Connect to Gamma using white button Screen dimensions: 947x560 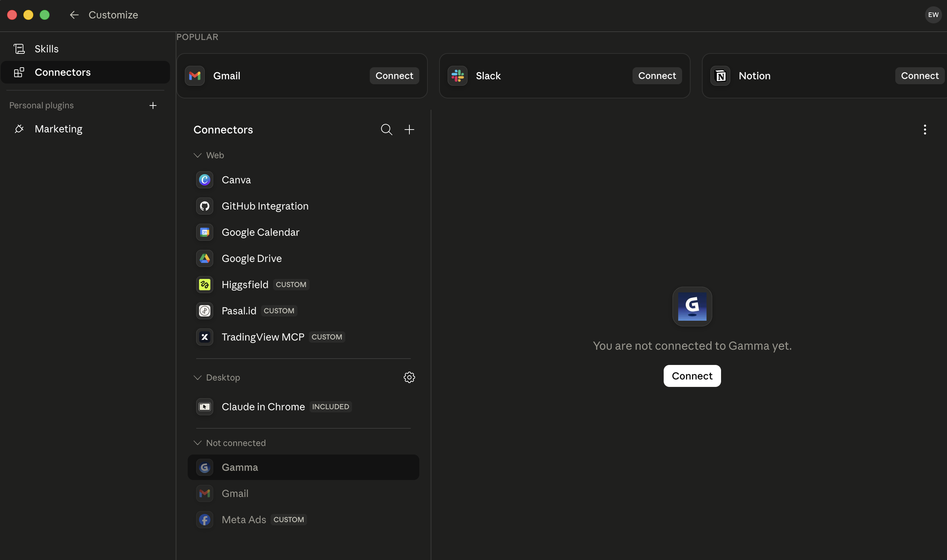(692, 376)
